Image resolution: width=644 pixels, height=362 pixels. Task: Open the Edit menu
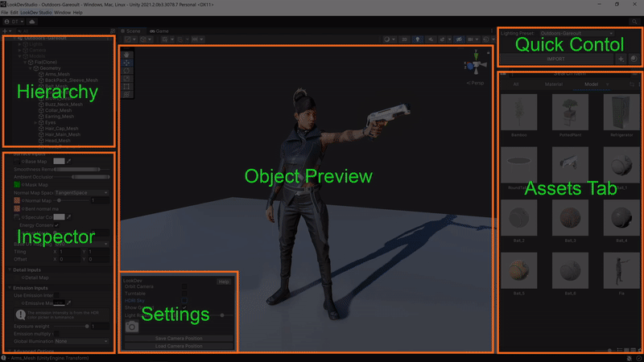pyautogui.click(x=14, y=13)
